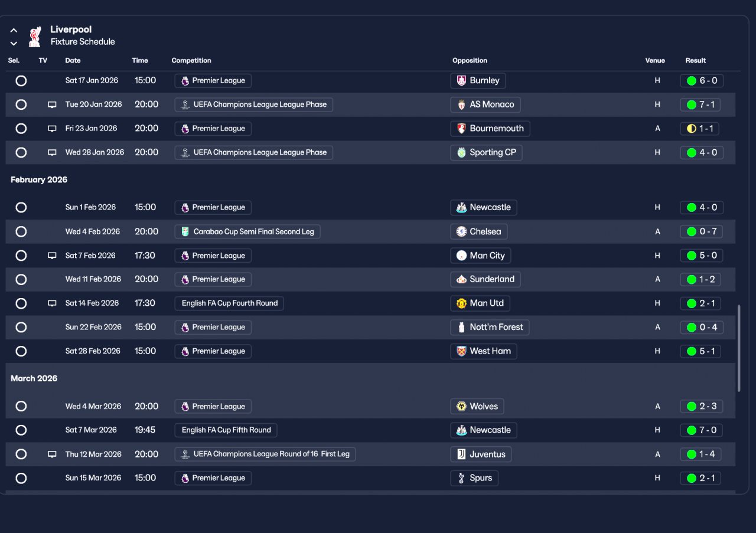Click the TV icon on the Man Utd row
756x533 pixels.
coord(52,303)
